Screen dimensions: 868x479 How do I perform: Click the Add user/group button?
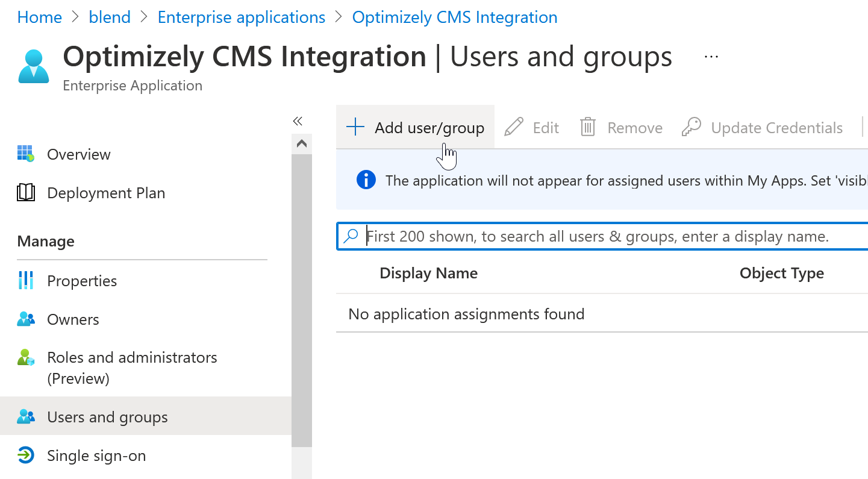coord(415,127)
